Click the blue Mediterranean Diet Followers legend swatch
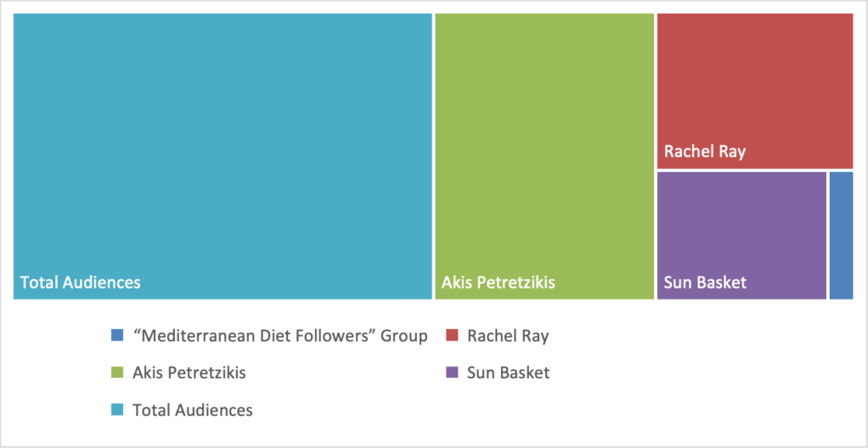 [x=117, y=336]
